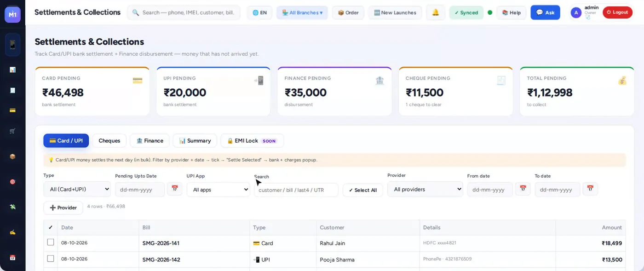Screen dimensions: 644x271
Task: Open calendar picker for Pending Upto Date
Action: point(175,189)
